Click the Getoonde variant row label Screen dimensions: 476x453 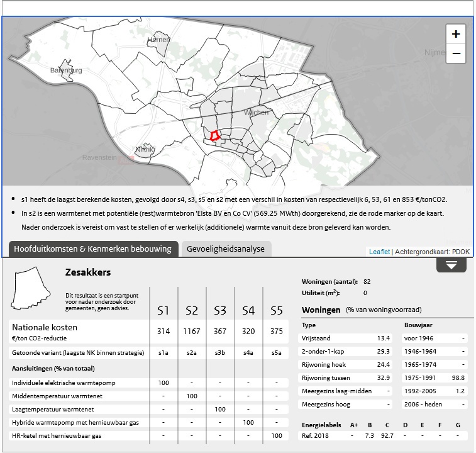click(x=78, y=353)
